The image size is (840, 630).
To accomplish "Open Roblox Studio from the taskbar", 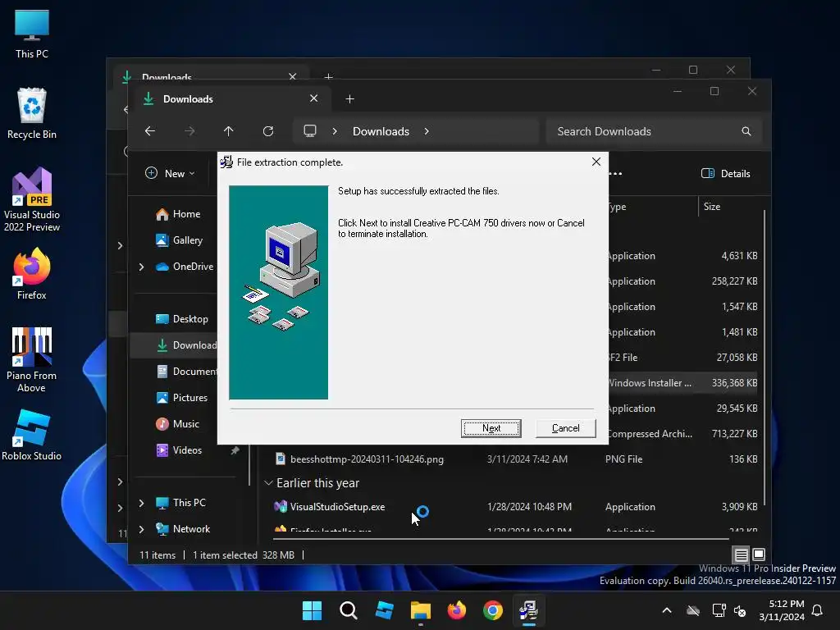I will [x=385, y=610].
